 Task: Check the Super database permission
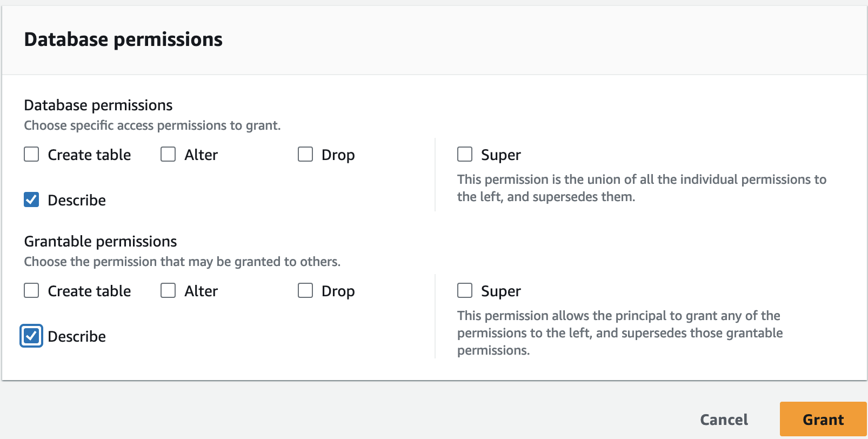coord(465,154)
